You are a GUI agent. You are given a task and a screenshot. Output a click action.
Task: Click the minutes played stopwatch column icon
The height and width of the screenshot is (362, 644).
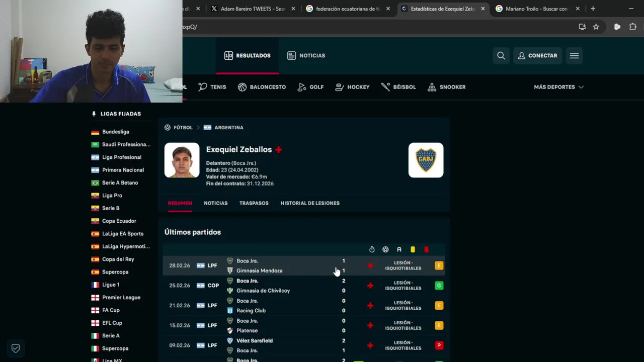point(372,249)
